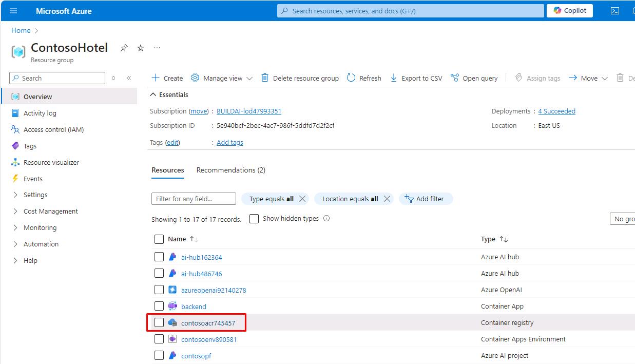Click the info icon beside Show hidden types
The image size is (635, 364).
click(x=326, y=218)
